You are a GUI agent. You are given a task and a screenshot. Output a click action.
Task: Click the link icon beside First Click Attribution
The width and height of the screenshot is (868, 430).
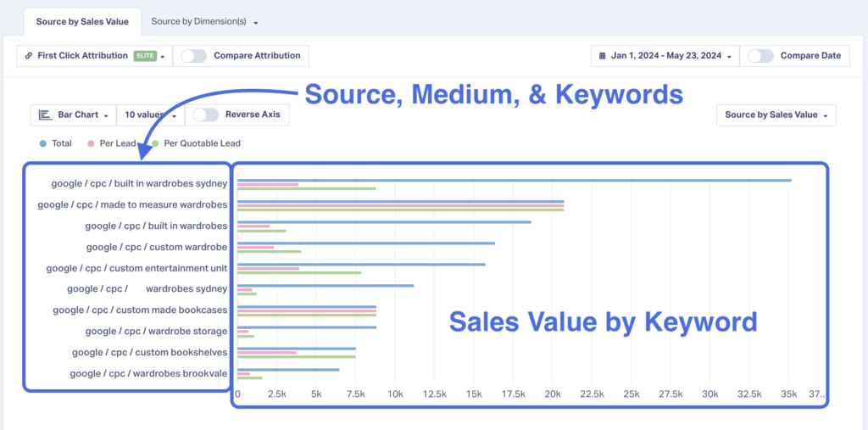[x=29, y=56]
